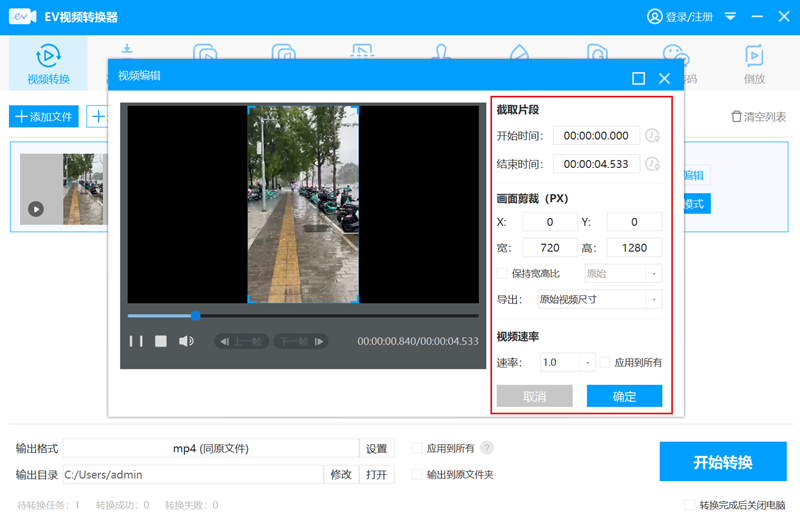Viewport: 800px width, 518px height.
Task: Open the 速率 speed dropdown
Action: point(587,362)
